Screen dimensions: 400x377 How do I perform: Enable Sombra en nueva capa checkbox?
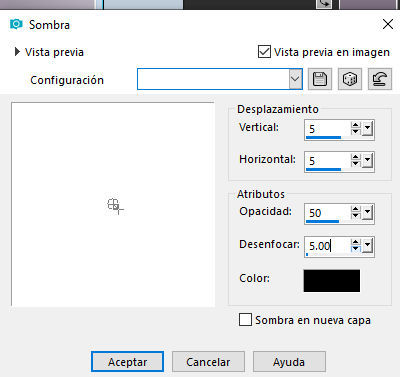click(x=245, y=320)
